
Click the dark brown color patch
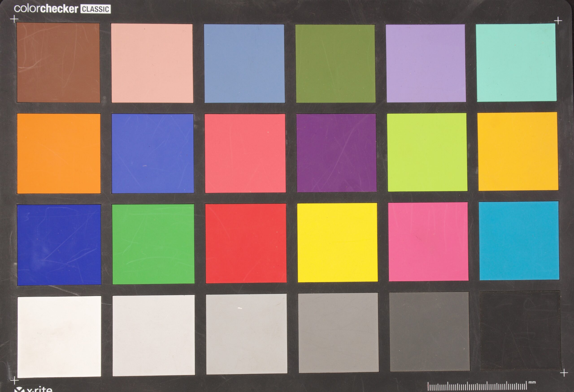(58, 63)
